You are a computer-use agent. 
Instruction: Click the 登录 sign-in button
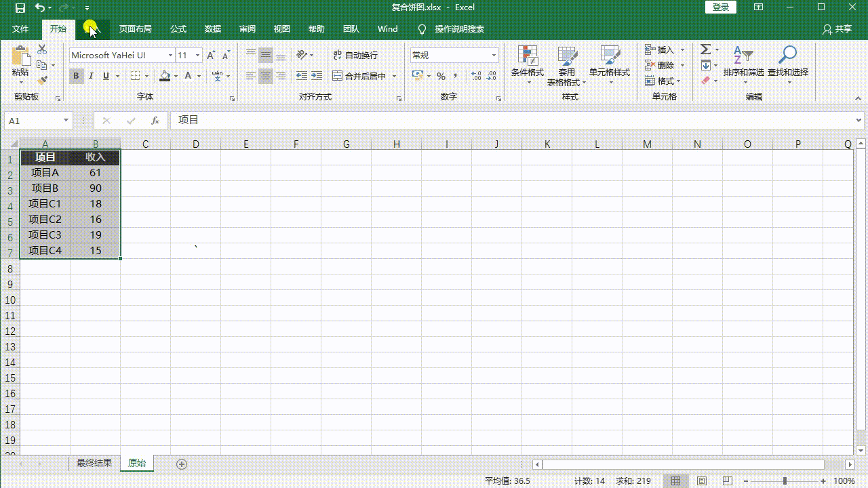(721, 7)
